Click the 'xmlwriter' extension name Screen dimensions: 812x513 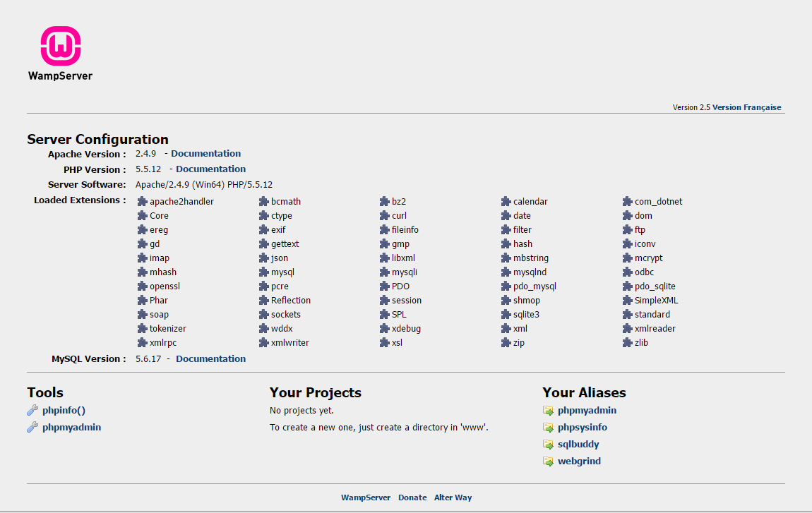pos(290,343)
